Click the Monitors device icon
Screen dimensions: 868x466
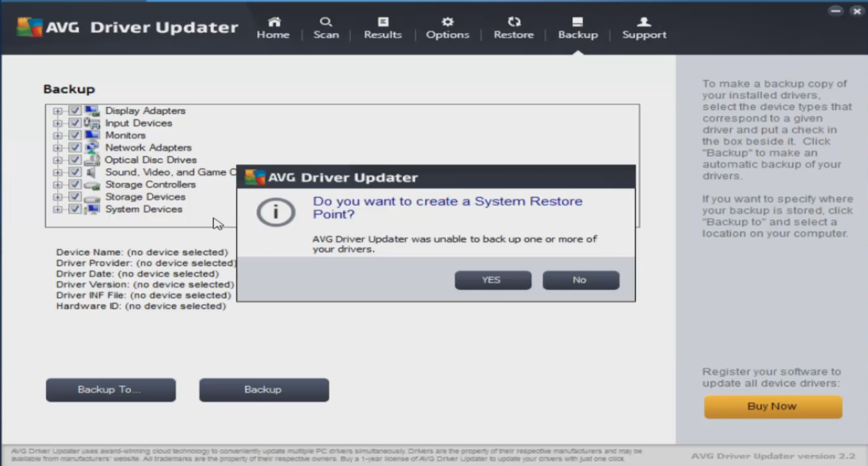[92, 136]
